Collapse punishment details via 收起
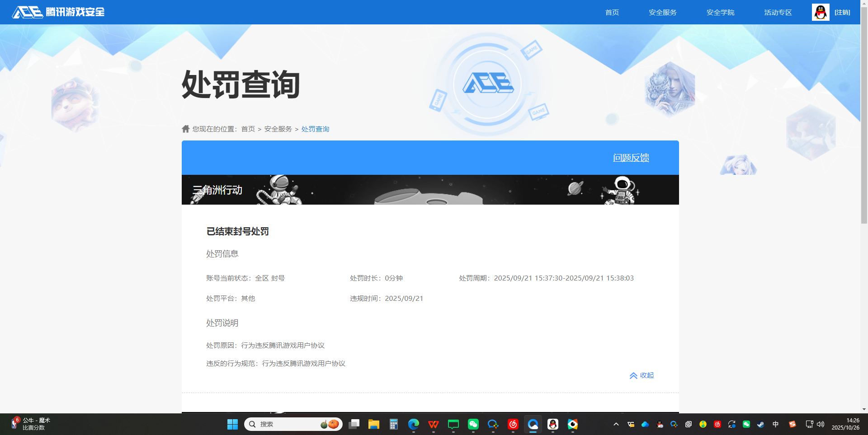This screenshot has height=435, width=868. click(x=642, y=375)
